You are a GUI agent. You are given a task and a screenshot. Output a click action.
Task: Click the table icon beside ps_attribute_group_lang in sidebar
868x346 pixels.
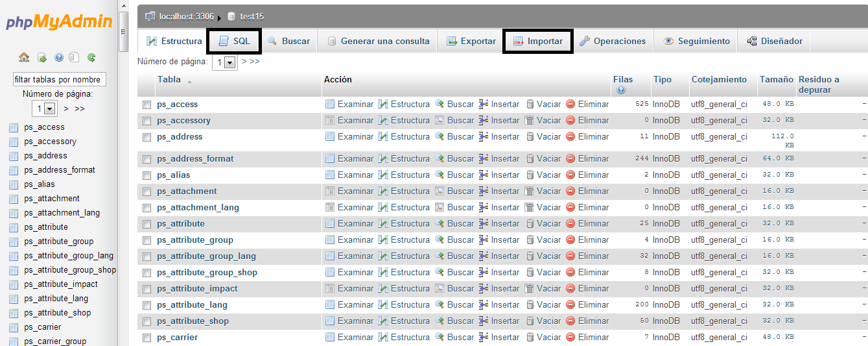pos(14,256)
